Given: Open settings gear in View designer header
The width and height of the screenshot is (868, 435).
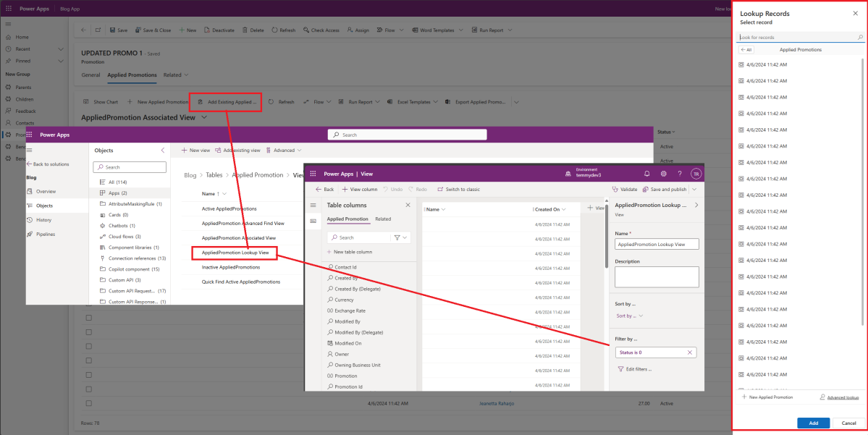Looking at the screenshot, I should [x=663, y=174].
